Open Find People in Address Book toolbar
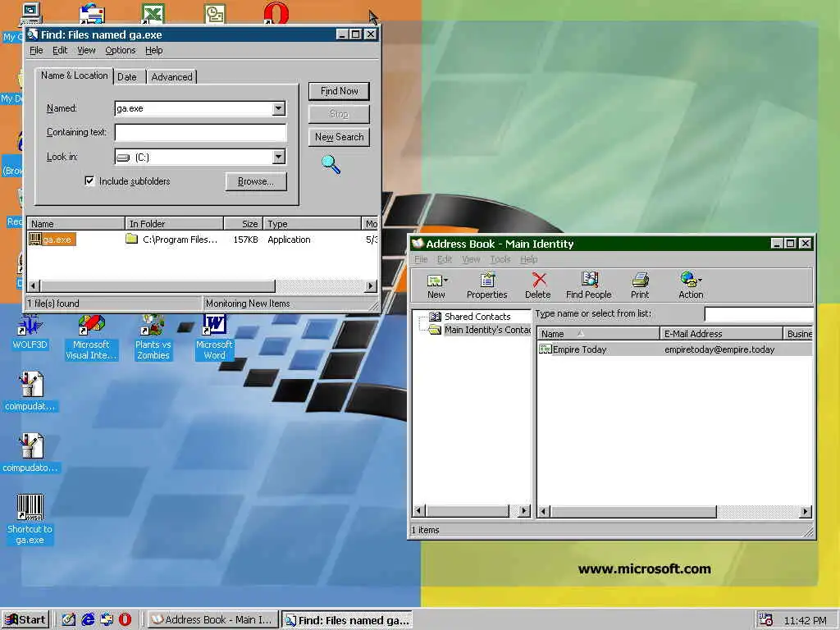840x630 pixels. pos(588,285)
